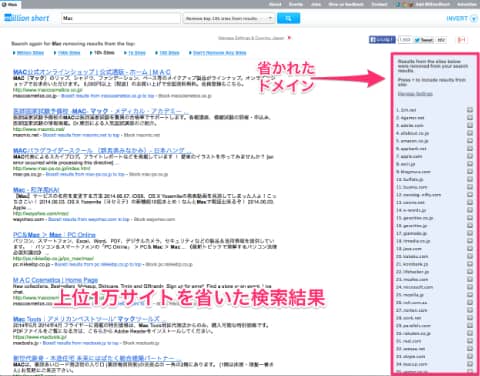Click Block macmic.net link

pos(142,135)
